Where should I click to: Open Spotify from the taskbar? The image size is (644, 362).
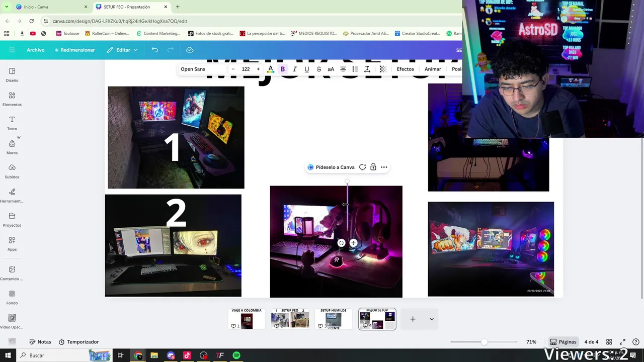pyautogui.click(x=236, y=355)
